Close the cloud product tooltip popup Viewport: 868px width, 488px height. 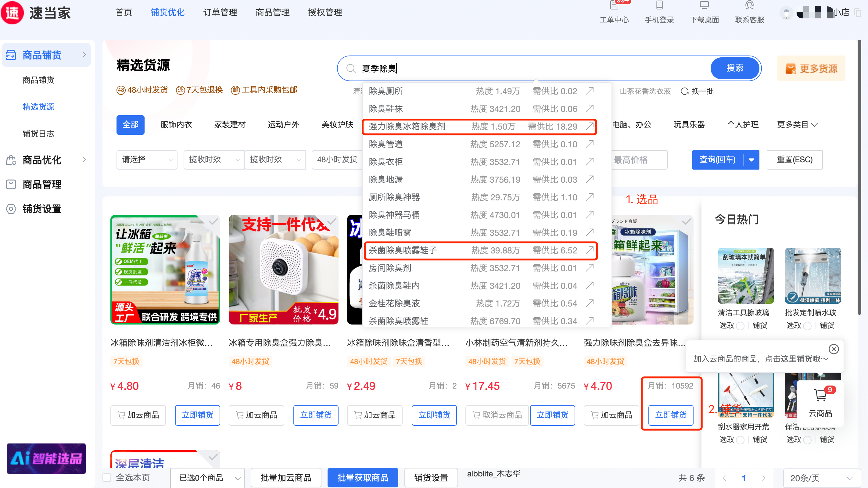(834, 349)
